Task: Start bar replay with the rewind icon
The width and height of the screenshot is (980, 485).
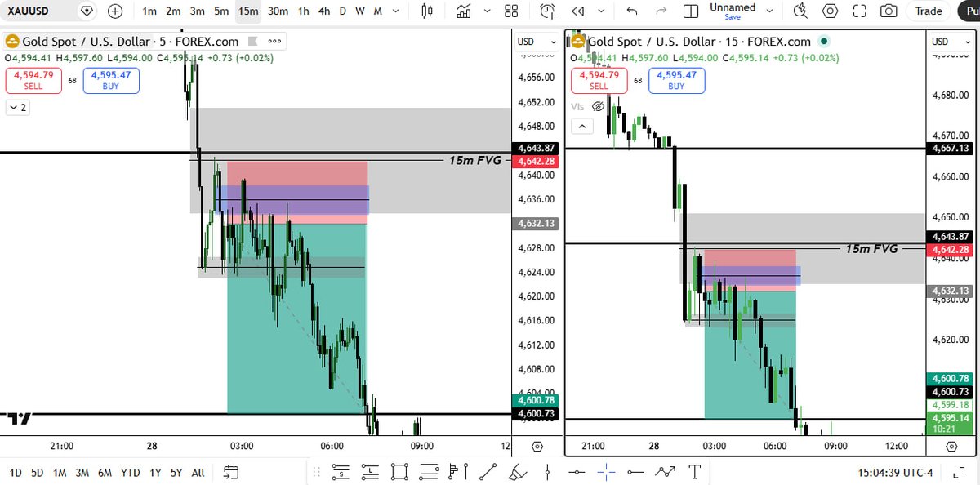Action: click(578, 11)
